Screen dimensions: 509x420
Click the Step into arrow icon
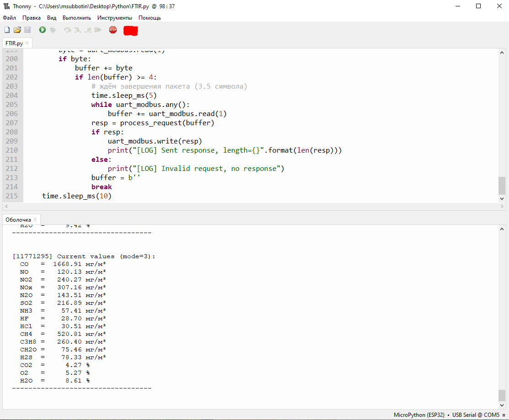pos(78,30)
